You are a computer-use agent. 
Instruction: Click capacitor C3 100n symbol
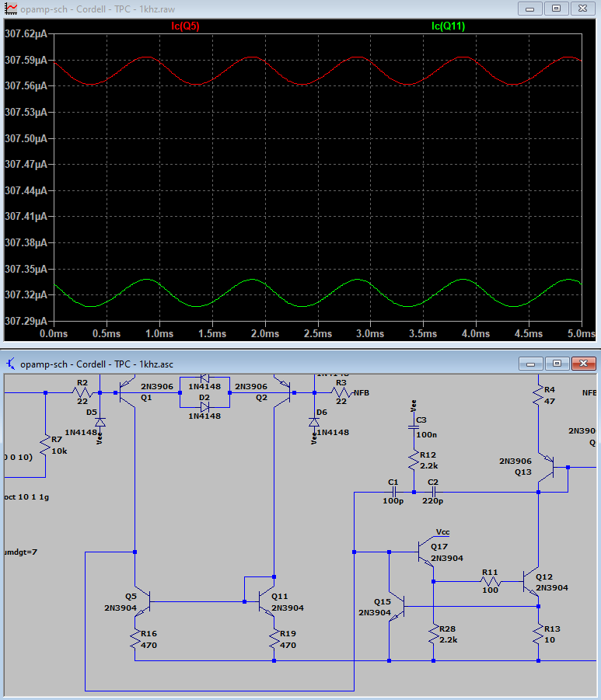pos(414,427)
